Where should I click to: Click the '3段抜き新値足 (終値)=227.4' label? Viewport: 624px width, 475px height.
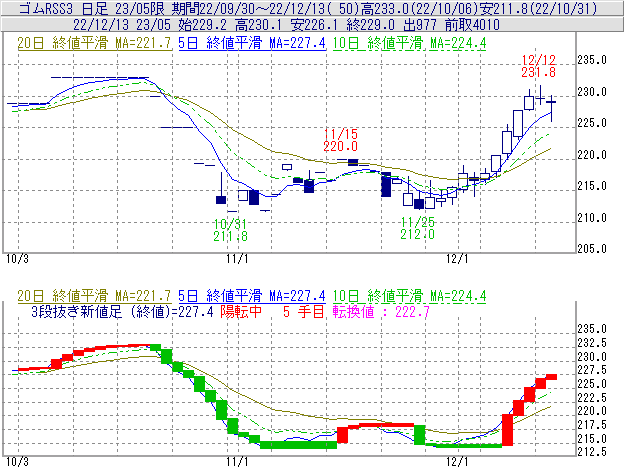point(123,311)
